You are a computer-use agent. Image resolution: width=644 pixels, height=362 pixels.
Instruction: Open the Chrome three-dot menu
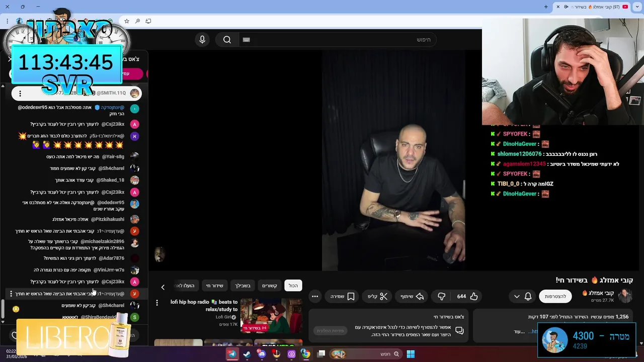point(7,21)
